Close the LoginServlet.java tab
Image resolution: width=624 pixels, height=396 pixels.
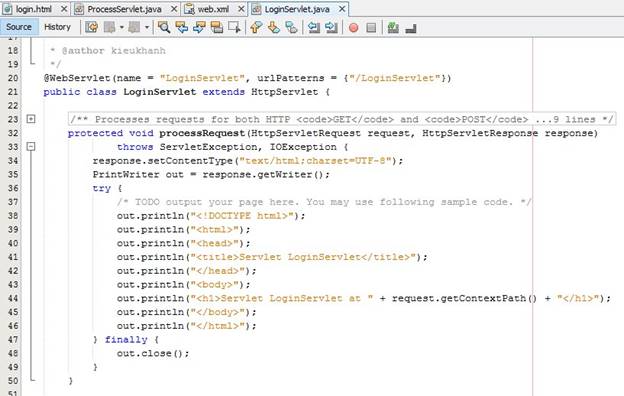(342, 9)
